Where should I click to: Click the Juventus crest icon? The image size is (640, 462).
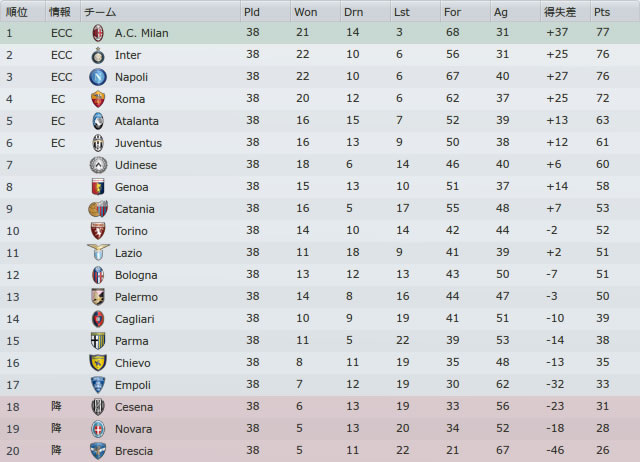98,143
